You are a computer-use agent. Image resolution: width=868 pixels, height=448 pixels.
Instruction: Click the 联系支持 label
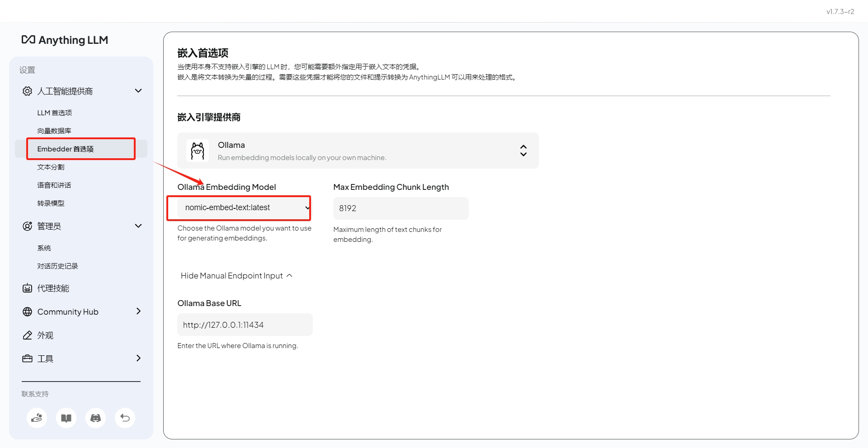pos(35,394)
